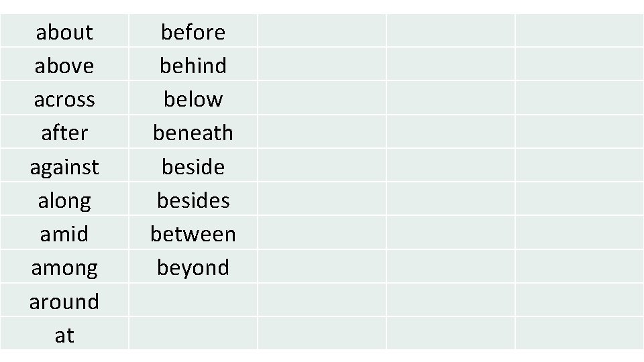Click the 'amid' table cell

64,233
